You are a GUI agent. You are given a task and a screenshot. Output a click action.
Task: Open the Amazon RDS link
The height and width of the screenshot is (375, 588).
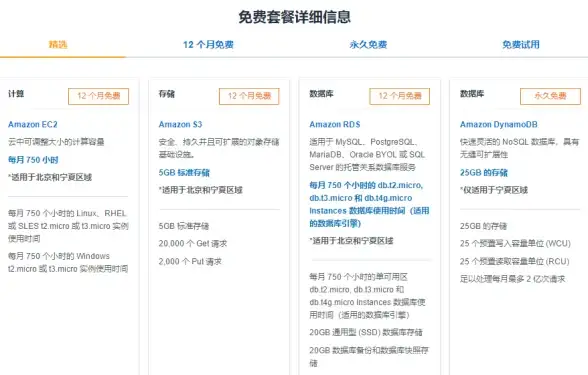tap(334, 124)
